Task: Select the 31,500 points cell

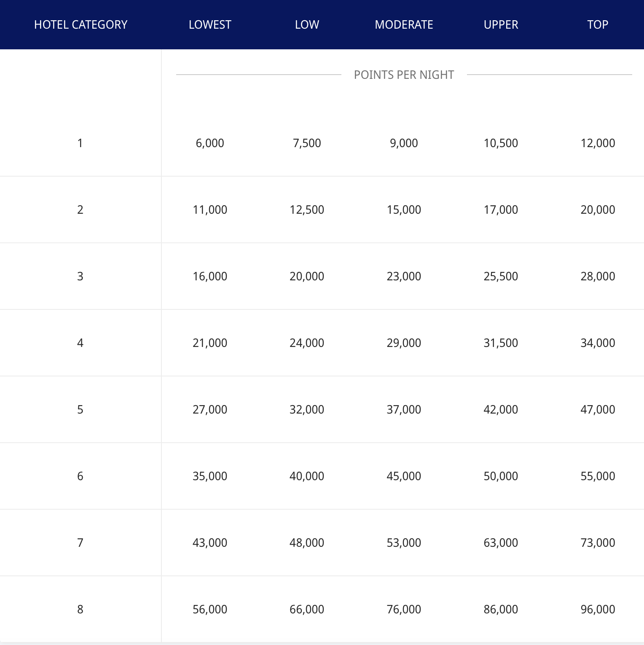Action: 501,343
